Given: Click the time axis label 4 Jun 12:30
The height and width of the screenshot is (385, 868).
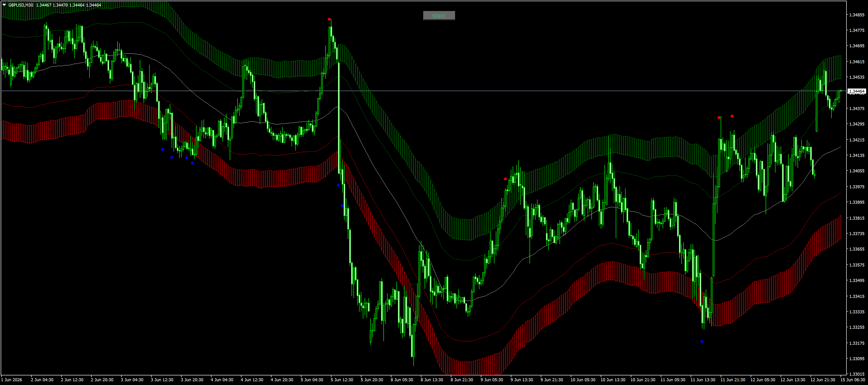Looking at the screenshot, I should [252, 380].
